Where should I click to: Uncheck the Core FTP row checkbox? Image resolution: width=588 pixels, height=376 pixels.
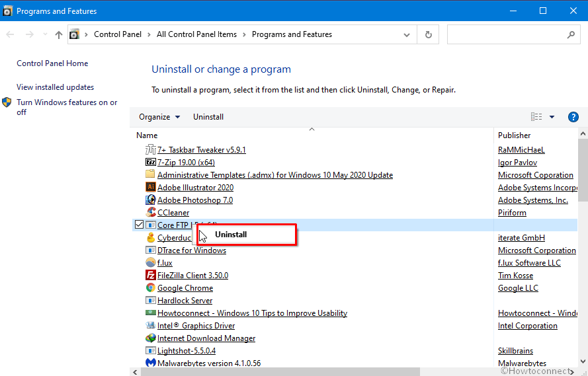click(139, 224)
